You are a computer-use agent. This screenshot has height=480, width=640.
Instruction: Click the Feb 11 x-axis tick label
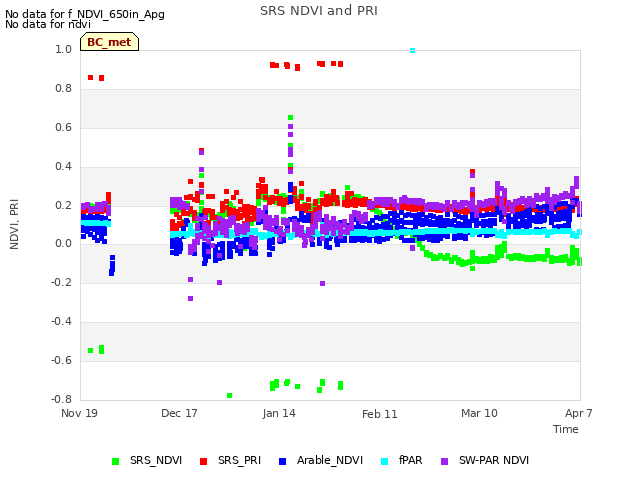380,414
